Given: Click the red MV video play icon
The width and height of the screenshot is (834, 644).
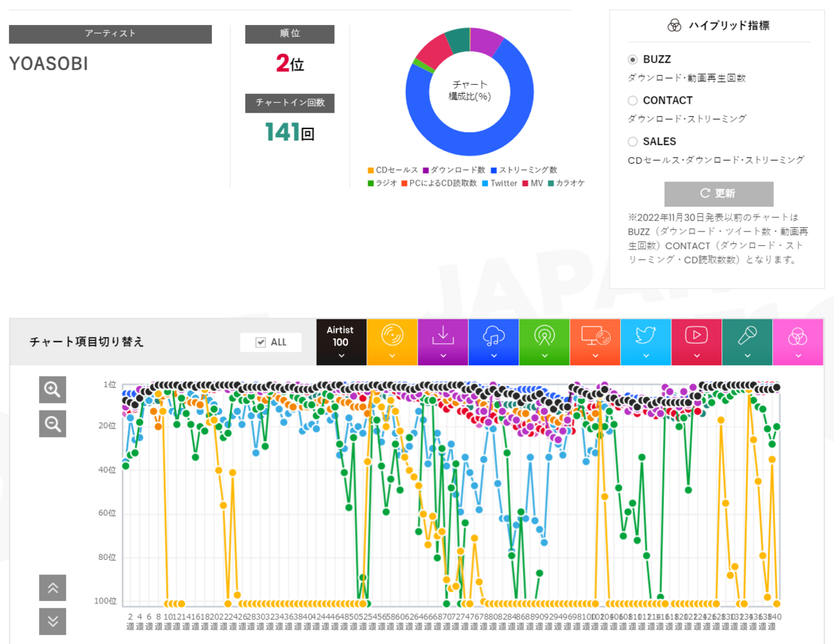Looking at the screenshot, I should [696, 336].
